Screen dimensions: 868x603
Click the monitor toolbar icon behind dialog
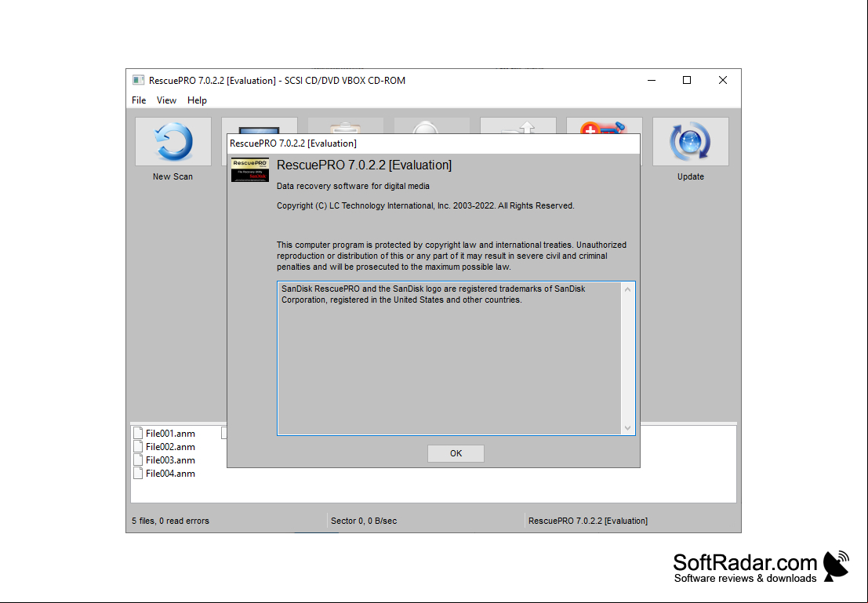point(259,125)
